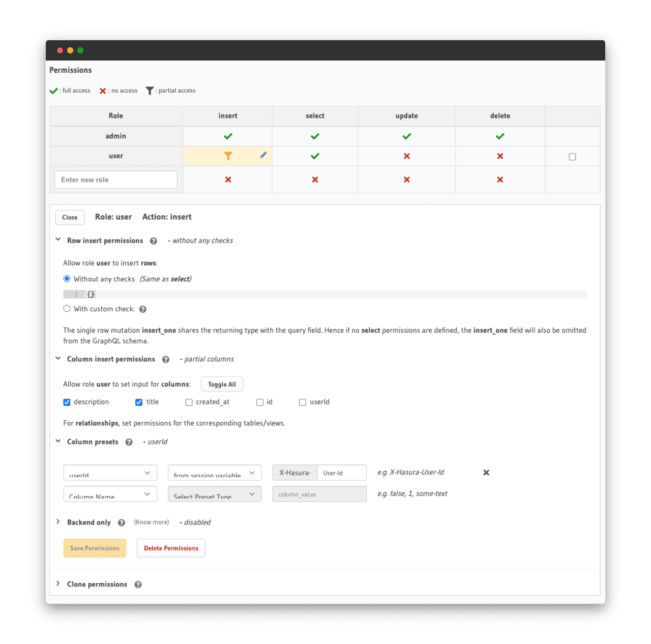Click the Enter new role input field
The height and width of the screenshot is (644, 651).
click(x=115, y=180)
